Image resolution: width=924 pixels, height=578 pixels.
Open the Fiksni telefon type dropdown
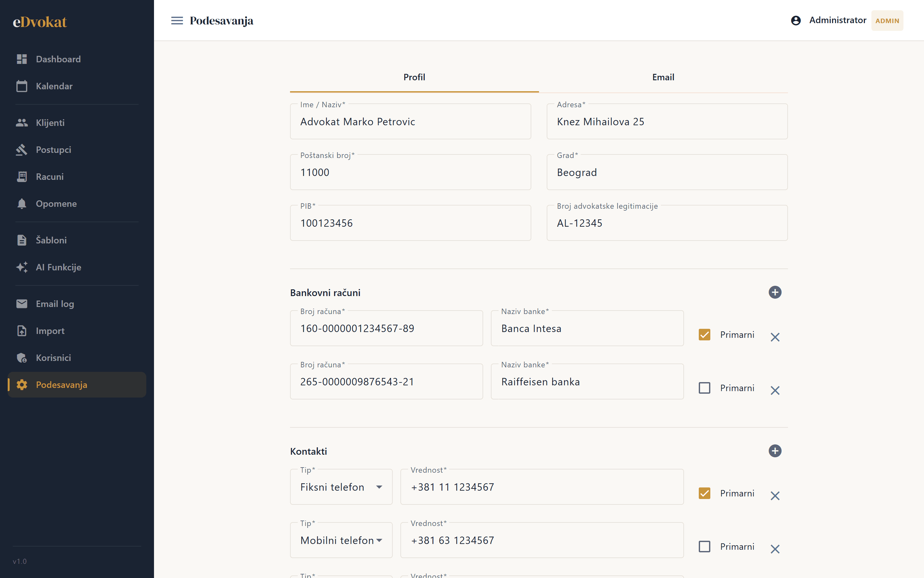coord(341,487)
